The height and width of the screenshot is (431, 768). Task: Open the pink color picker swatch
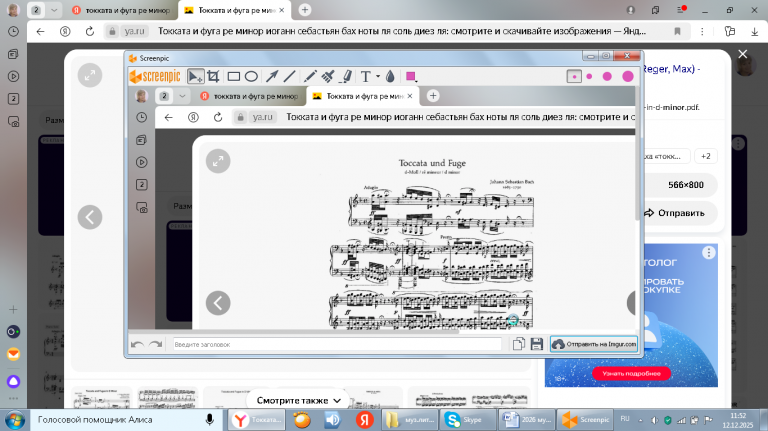[x=411, y=76]
